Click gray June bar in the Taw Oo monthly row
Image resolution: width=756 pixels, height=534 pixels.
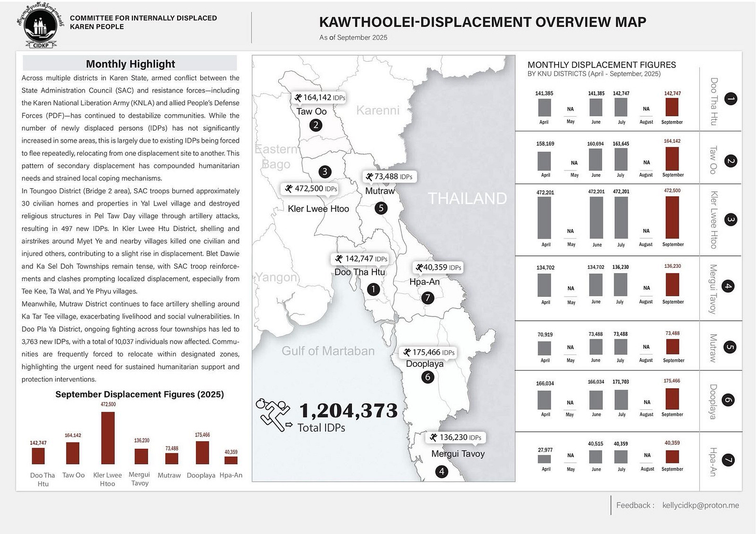596,160
